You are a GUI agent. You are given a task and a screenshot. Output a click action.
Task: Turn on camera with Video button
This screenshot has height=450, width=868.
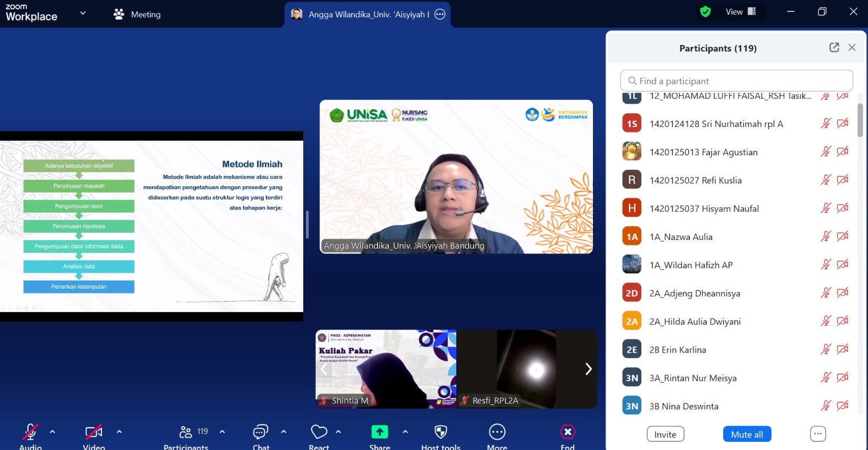tap(94, 432)
